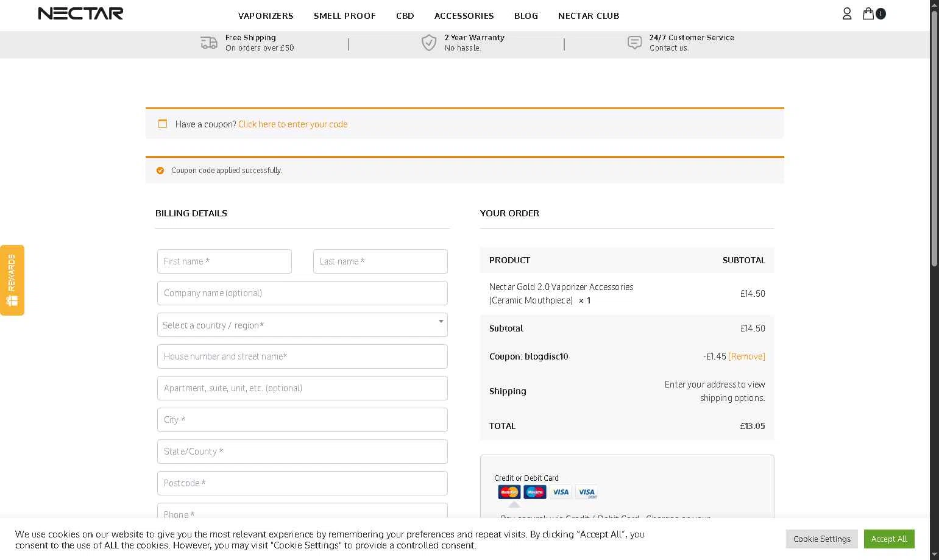Focus the Postcode field
This screenshot has width=939, height=560.
point(302,483)
